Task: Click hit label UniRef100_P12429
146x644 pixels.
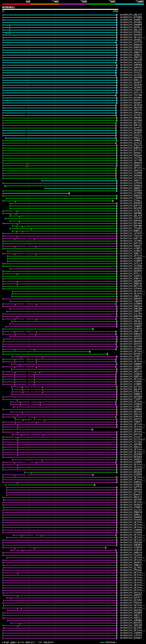Action: [x=131, y=555]
